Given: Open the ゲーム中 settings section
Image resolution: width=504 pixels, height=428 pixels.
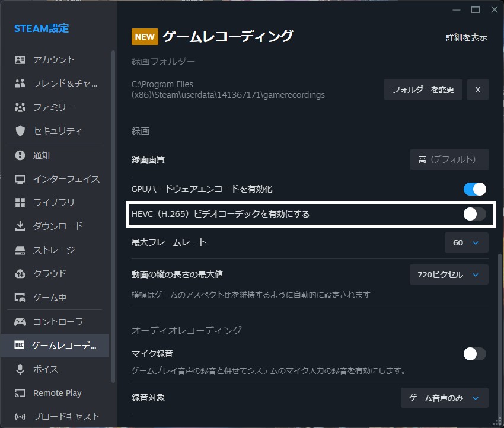Looking at the screenshot, I should pos(55,298).
